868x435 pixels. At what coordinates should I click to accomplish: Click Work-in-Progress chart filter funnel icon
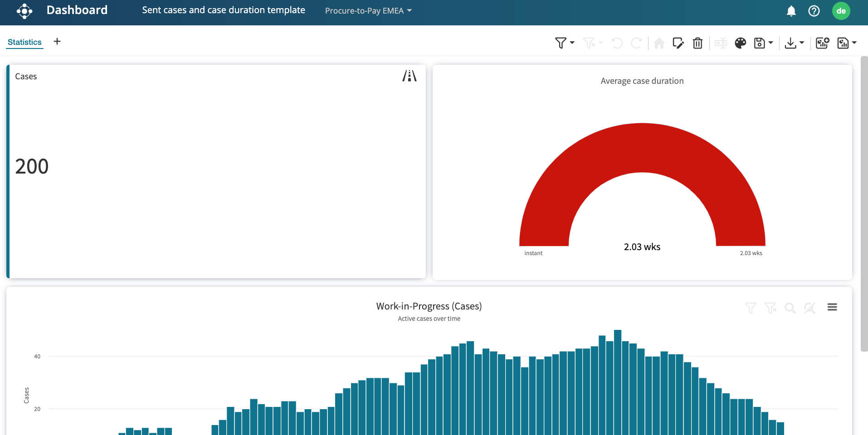pyautogui.click(x=751, y=308)
